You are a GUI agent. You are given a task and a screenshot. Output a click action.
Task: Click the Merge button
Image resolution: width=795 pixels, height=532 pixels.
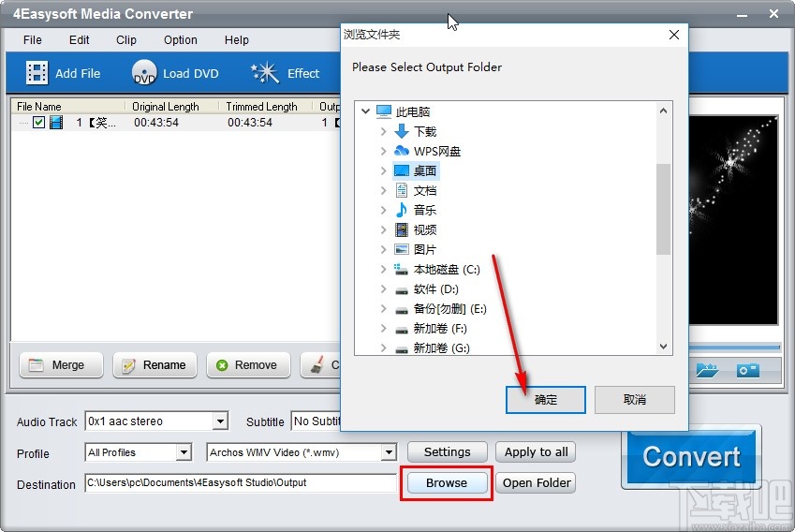coord(61,365)
